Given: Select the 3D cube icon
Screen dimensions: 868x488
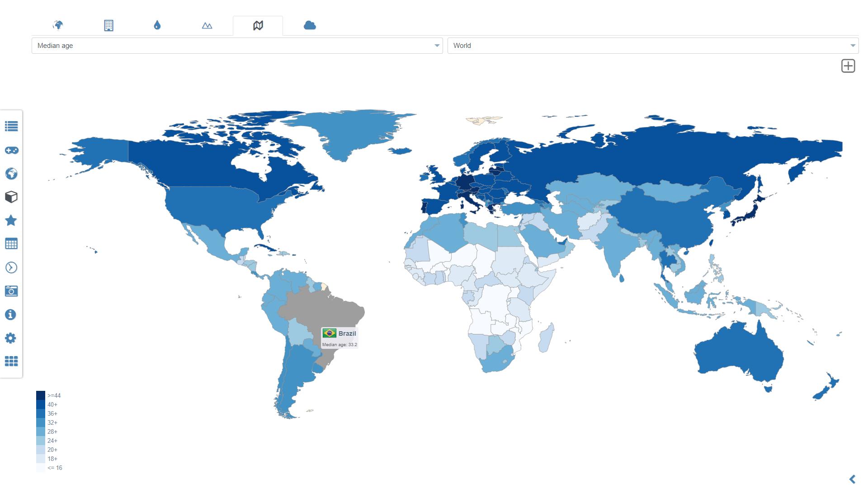Looking at the screenshot, I should [11, 197].
